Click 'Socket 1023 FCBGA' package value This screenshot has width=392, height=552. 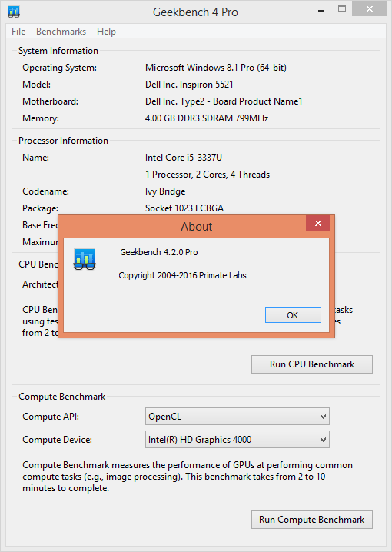(x=184, y=208)
